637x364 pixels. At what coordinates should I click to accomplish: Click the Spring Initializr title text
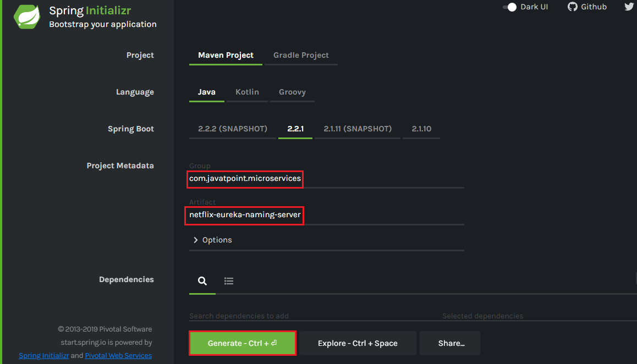[x=90, y=10]
